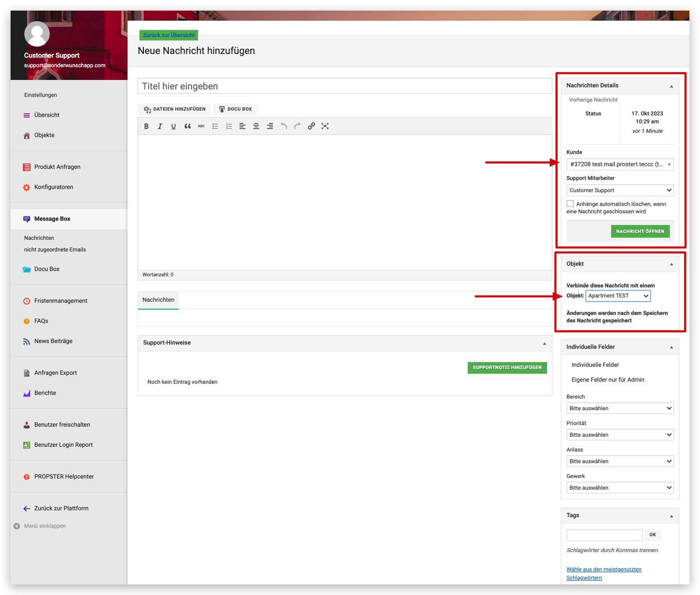This screenshot has width=700, height=595.
Task: Open fullscreen distraction-free editor mode
Action: pos(325,126)
